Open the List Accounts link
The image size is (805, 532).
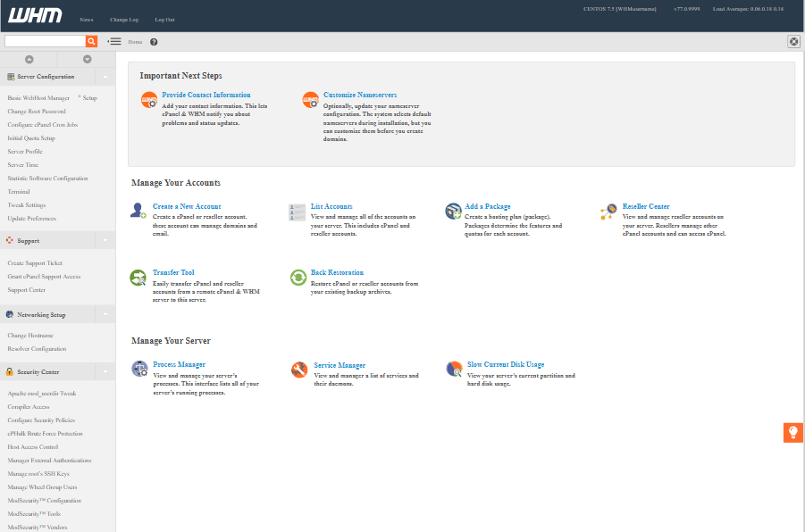pyautogui.click(x=331, y=206)
